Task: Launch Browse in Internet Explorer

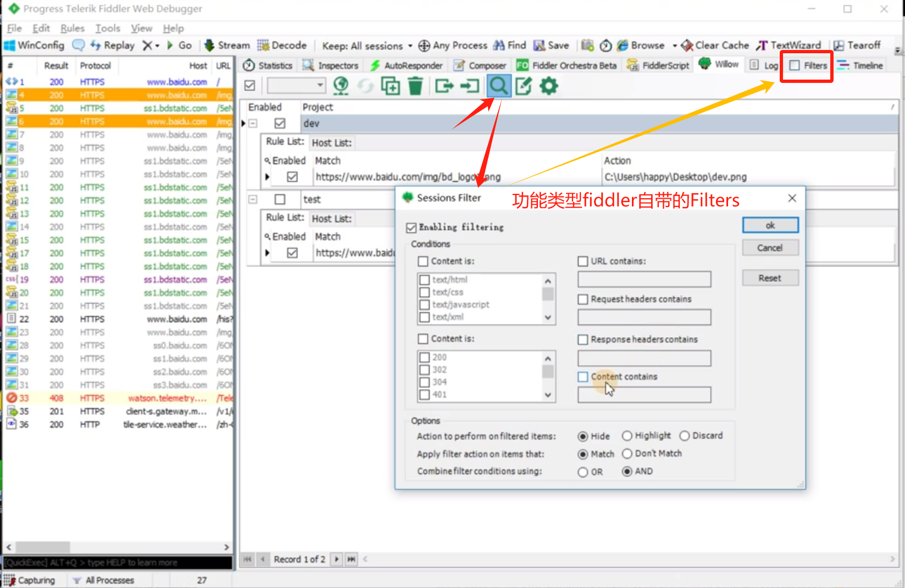Action: 641,46
